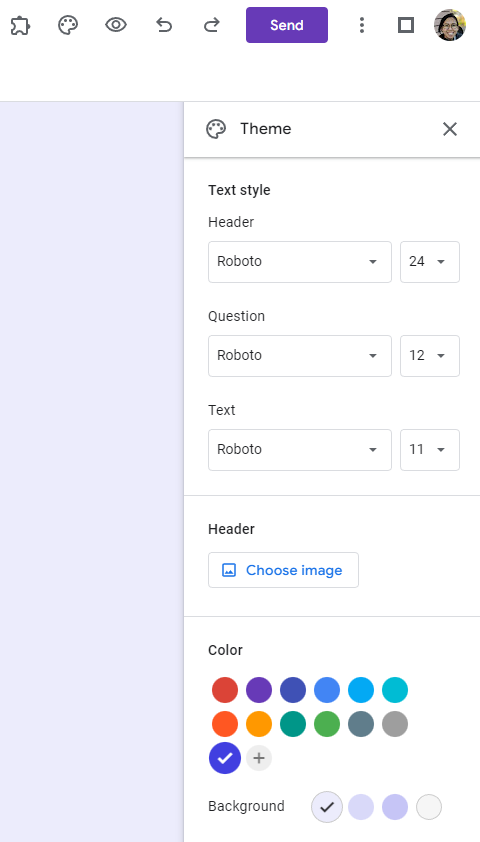Open the add-ons puzzle piece icon
The height and width of the screenshot is (842, 480).
pos(20,25)
